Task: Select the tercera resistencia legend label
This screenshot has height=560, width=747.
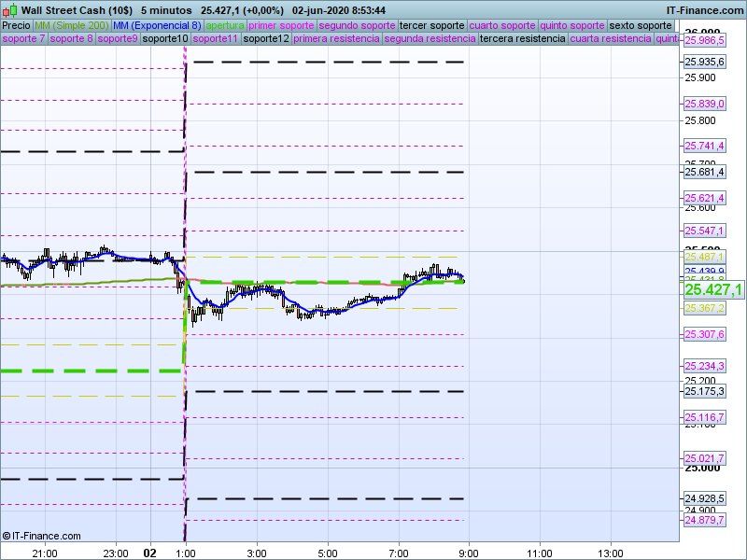Action: point(522,39)
